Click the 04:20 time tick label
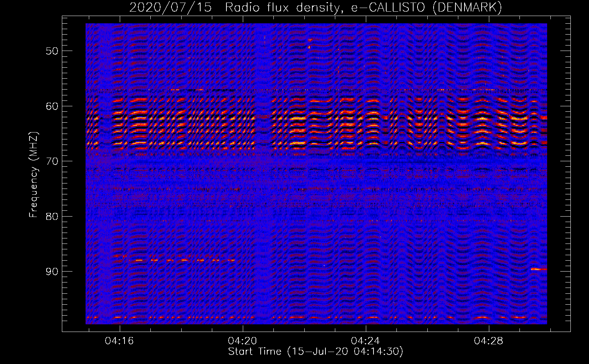This screenshot has width=589, height=364. coord(242,341)
